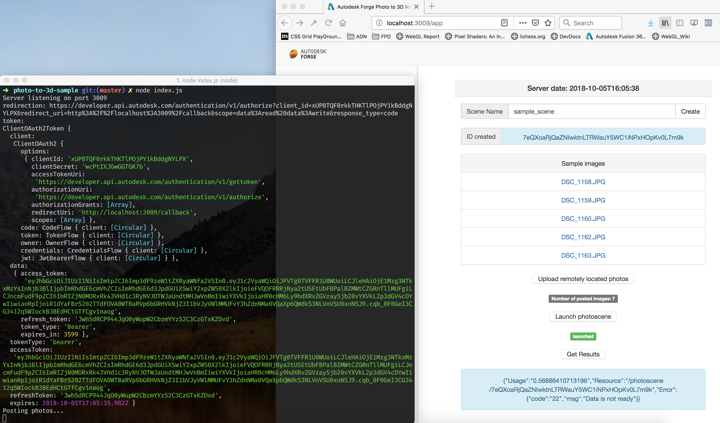Save page to Pocket
Image resolution: width=720 pixels, height=423 pixels.
click(535, 23)
